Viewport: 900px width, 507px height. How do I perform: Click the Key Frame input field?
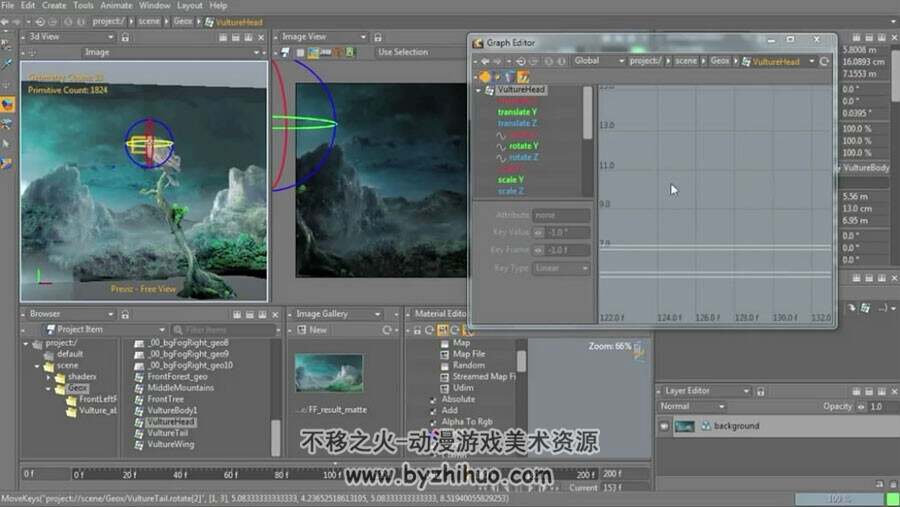click(567, 250)
